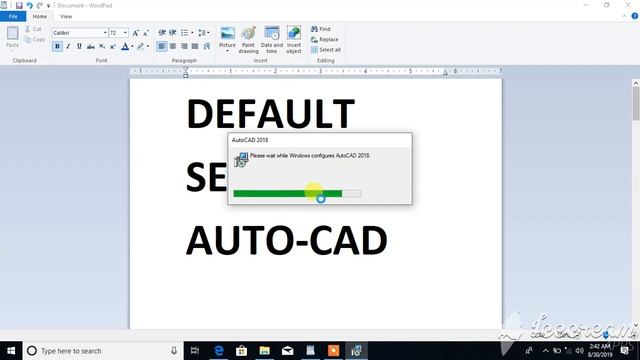Toggle bold formatting
The image size is (640, 360).
57,47
